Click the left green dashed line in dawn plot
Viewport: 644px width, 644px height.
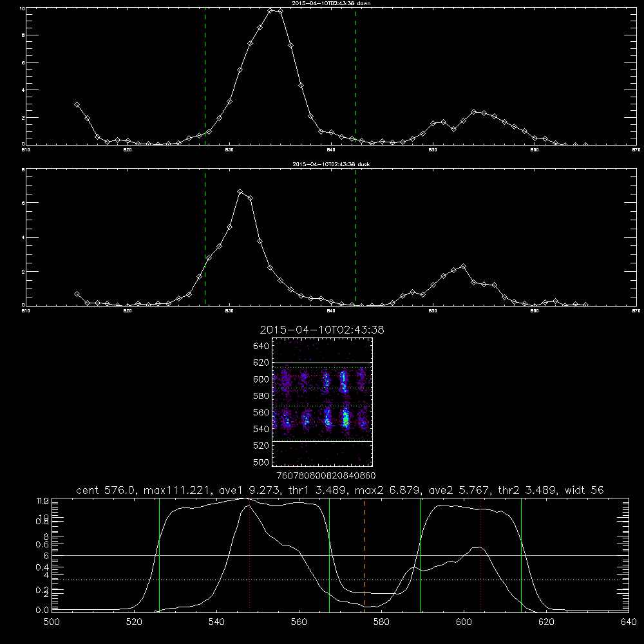coord(205,76)
